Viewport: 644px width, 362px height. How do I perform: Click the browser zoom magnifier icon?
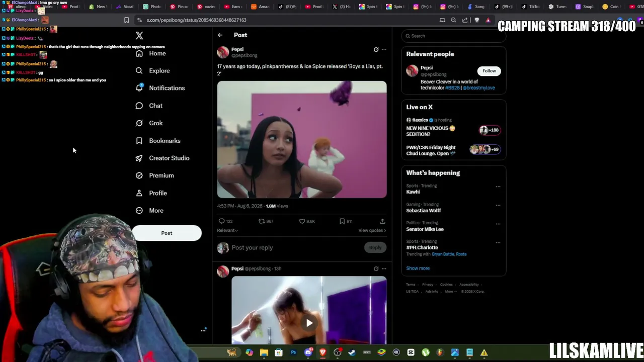point(453,20)
